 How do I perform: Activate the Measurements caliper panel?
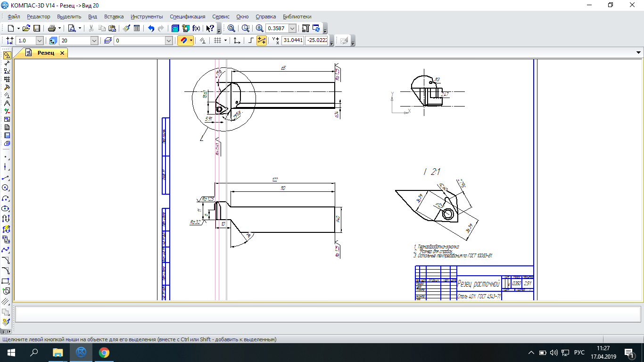(7, 103)
